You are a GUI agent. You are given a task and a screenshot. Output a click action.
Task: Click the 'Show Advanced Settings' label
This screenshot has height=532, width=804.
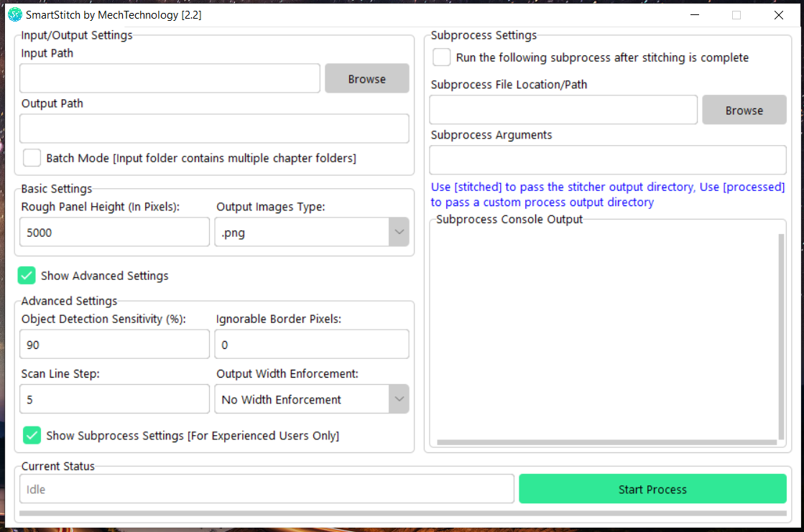pyautogui.click(x=105, y=276)
